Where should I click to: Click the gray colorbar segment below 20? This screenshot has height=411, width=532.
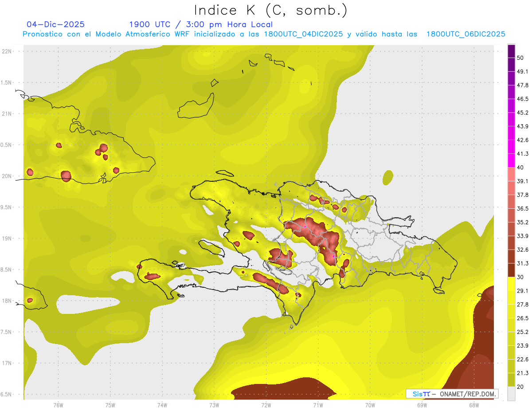511,394
